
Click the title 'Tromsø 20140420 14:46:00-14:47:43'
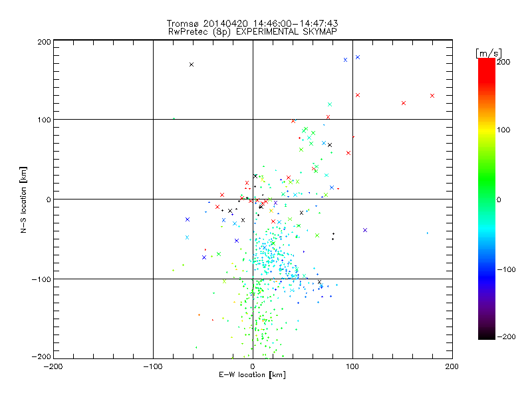[x=252, y=23]
